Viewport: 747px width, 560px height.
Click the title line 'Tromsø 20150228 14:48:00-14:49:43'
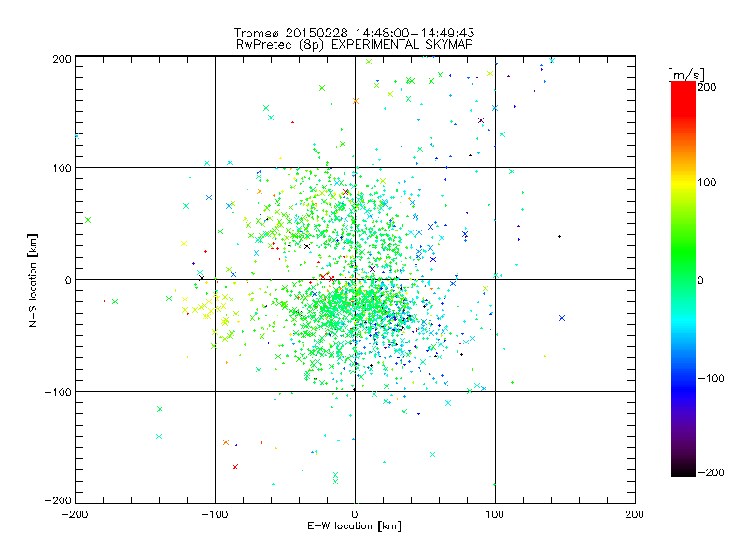354,33
